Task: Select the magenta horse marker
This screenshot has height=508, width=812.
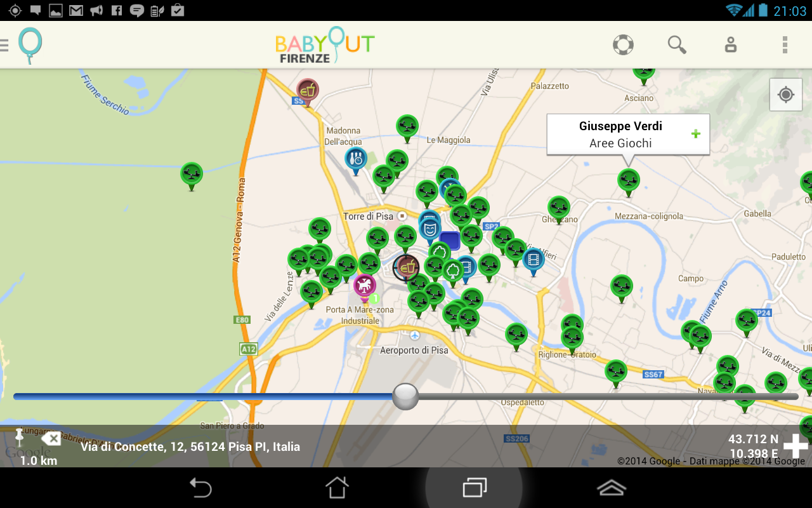Action: pyautogui.click(x=364, y=288)
